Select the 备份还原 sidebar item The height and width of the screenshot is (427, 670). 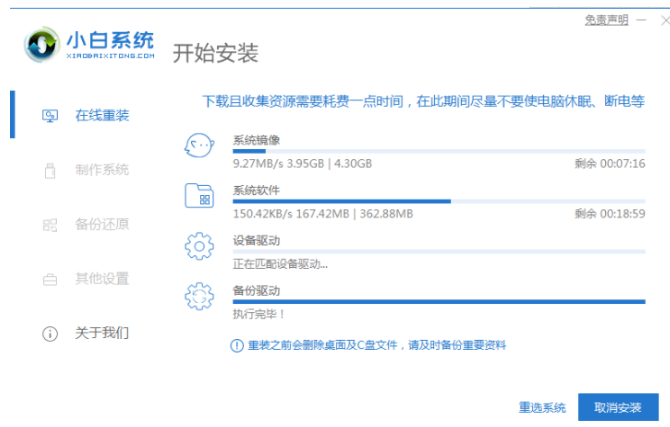[101, 224]
